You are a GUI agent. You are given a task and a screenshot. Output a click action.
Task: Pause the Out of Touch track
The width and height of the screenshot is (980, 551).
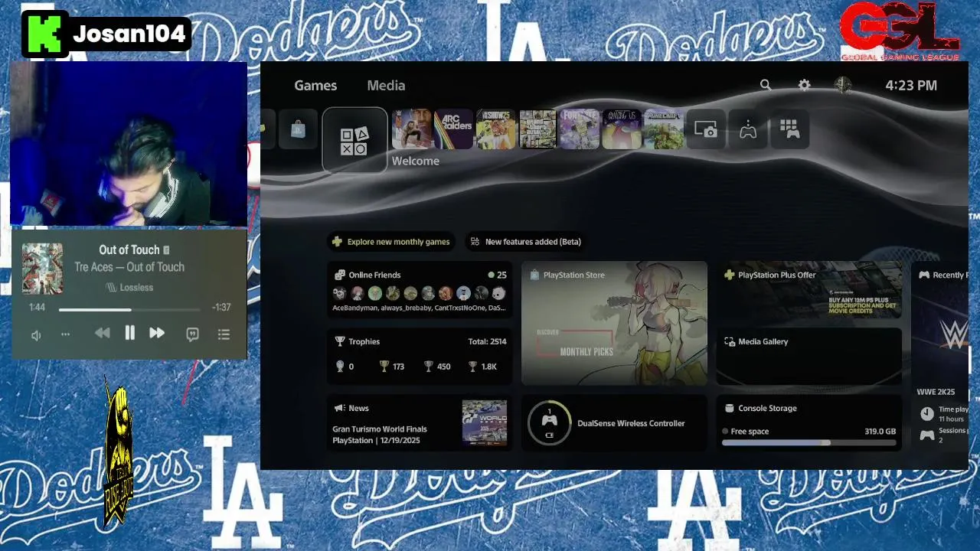pyautogui.click(x=129, y=333)
